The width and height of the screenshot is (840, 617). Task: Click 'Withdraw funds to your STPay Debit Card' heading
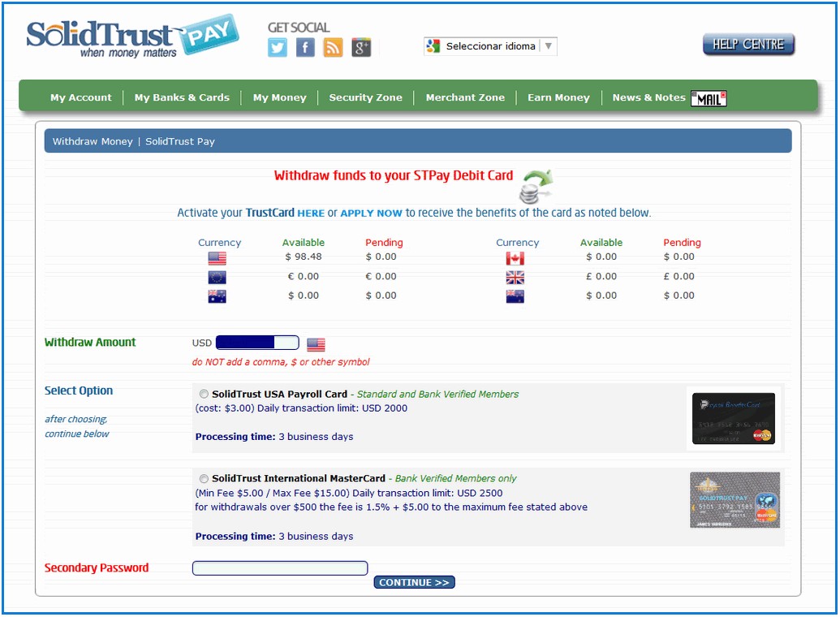coord(393,176)
